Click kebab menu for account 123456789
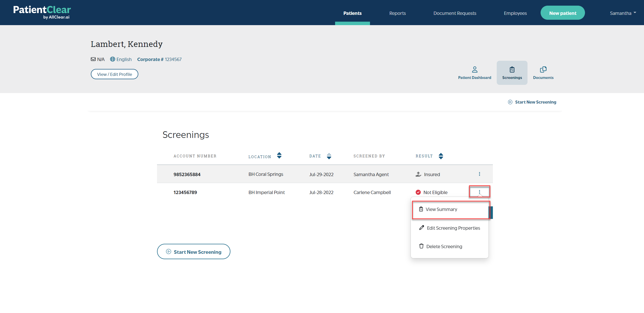644x313 pixels. click(479, 192)
